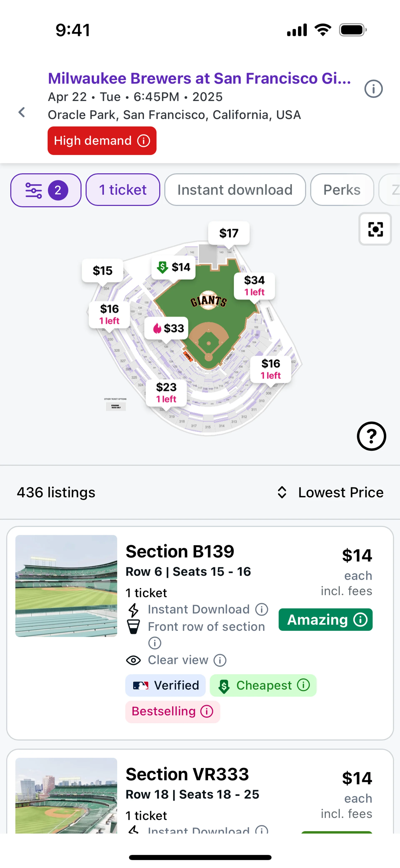This screenshot has width=400, height=868.
Task: Open event info icon beside title
Action: click(373, 89)
